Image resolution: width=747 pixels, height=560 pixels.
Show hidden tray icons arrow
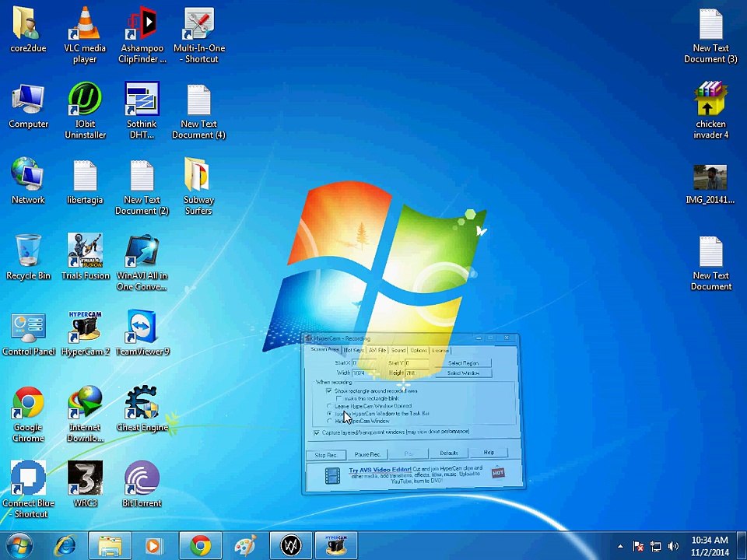[620, 546]
